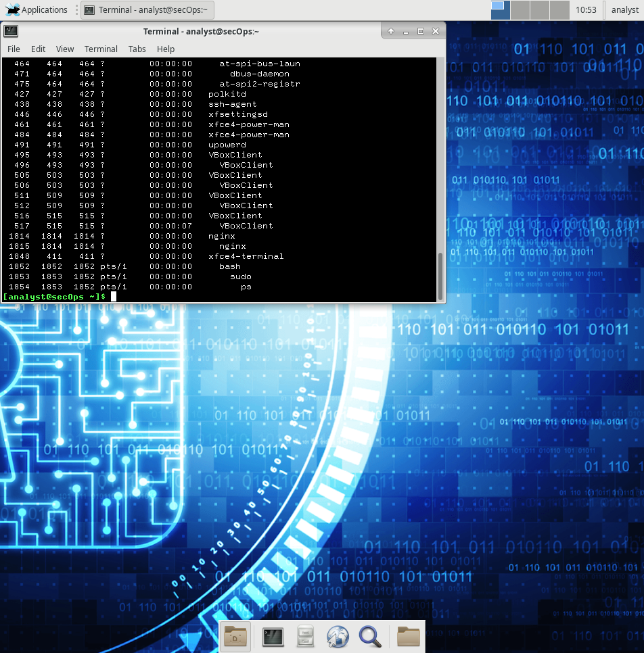Switch to the first workspace in pager
The height and width of the screenshot is (653, 644).
[x=501, y=9]
